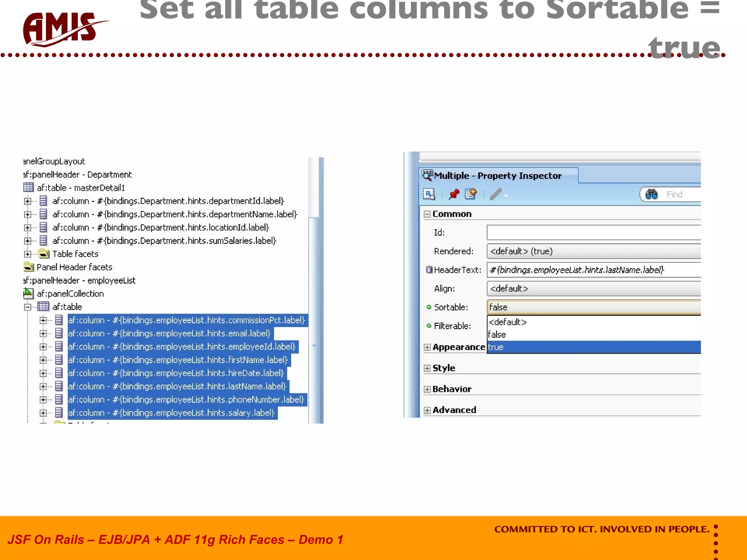Image resolution: width=747 pixels, height=560 pixels.
Task: Select the locationId column row
Action: point(161,227)
